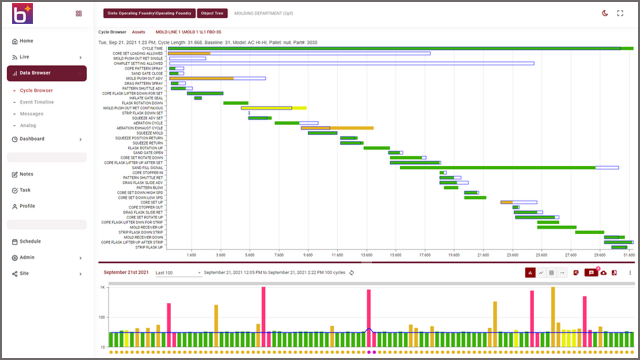640x360 pixels.
Task: Toggle the sidebar grid menu icon
Action: [79, 13]
